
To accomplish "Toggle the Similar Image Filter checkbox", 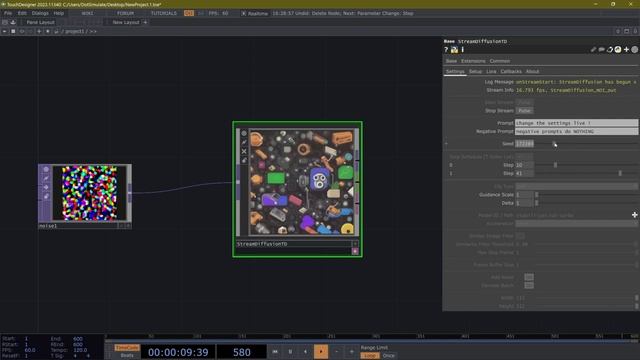I will coord(520,236).
